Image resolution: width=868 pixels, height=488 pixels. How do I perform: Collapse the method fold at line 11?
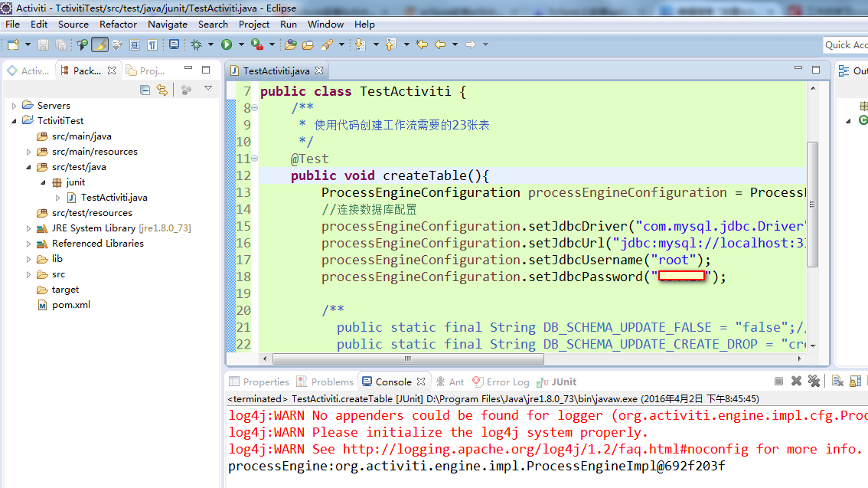255,159
